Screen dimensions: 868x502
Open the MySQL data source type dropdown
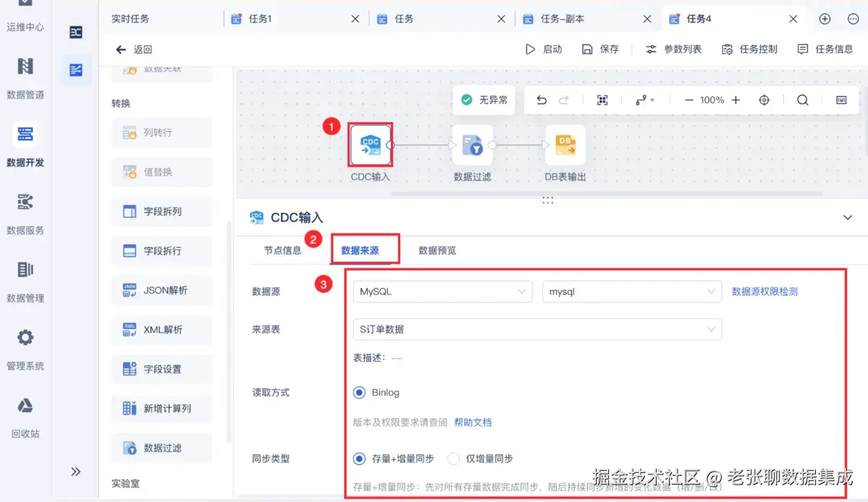pos(443,292)
